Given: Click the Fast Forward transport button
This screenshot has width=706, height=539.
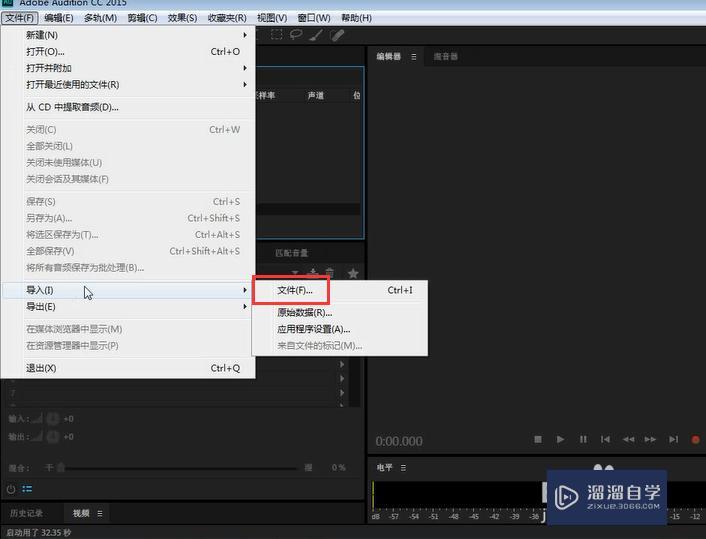Looking at the screenshot, I should 650,439.
